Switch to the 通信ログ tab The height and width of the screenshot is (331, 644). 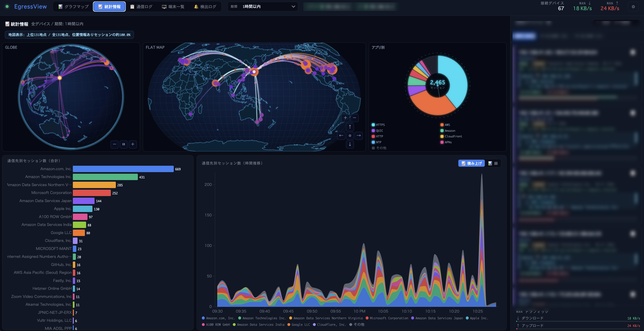tap(141, 7)
